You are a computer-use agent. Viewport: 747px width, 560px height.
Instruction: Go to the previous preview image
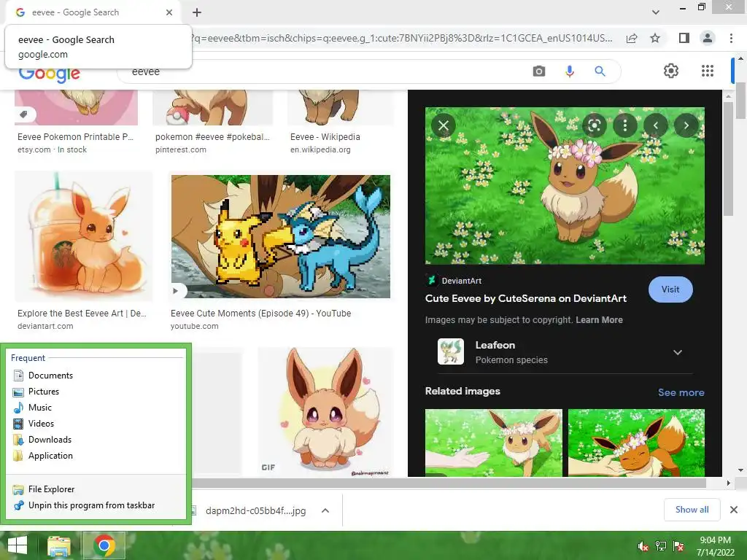pyautogui.click(x=656, y=125)
